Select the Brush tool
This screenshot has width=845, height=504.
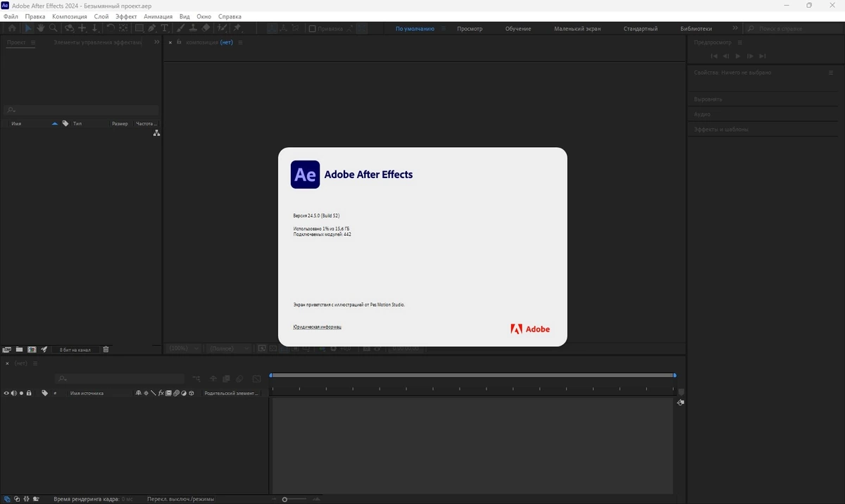(x=180, y=28)
